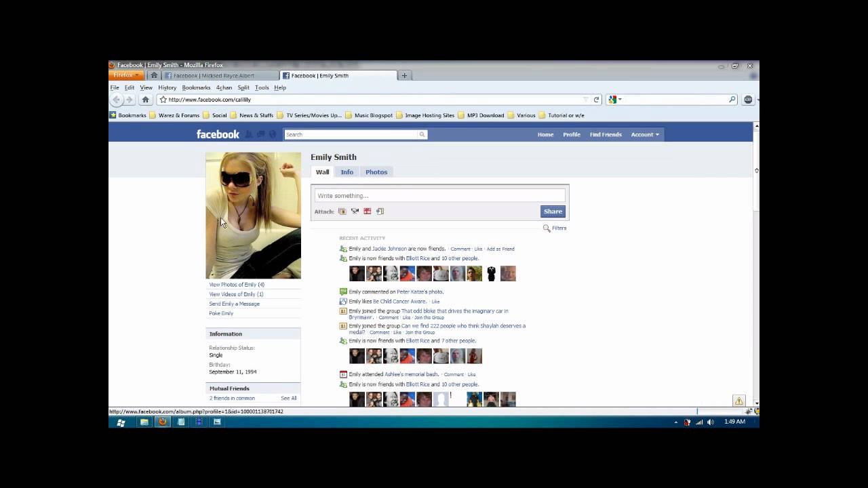Viewport: 868px width, 488px height.
Task: Open the orange Firefox menu button
Action: [126, 75]
